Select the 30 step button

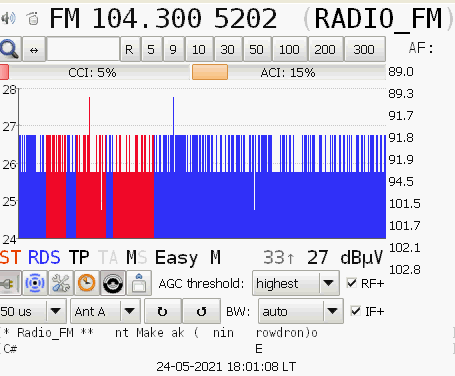point(228,49)
